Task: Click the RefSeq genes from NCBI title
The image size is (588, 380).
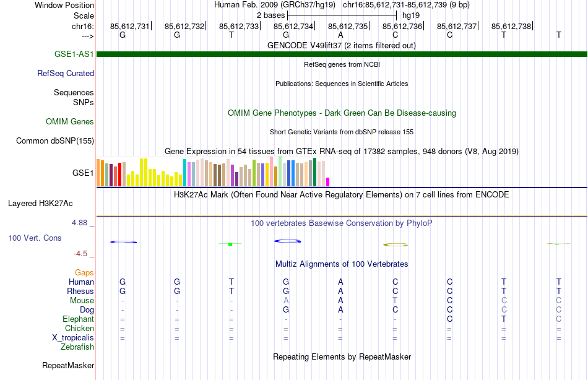Action: click(x=342, y=64)
